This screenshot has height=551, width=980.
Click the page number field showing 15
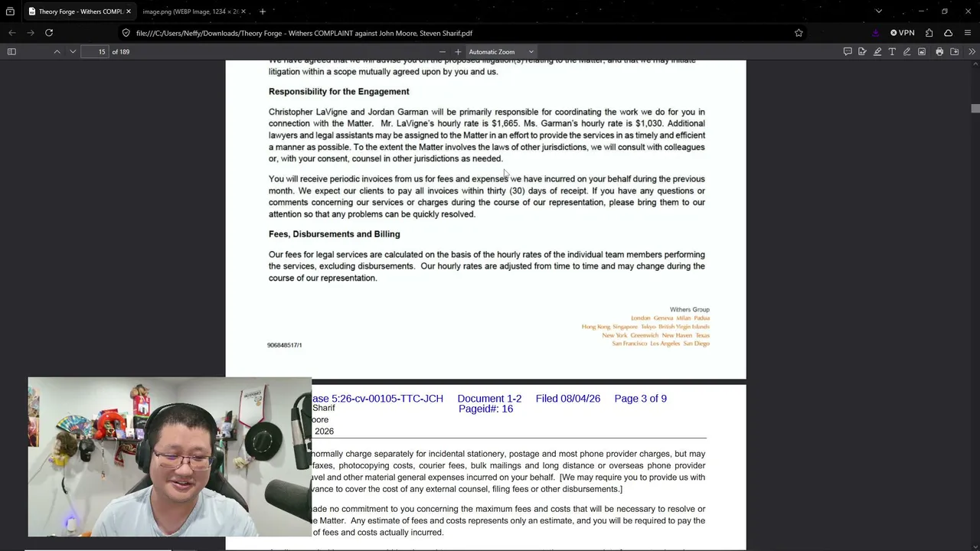click(x=95, y=51)
